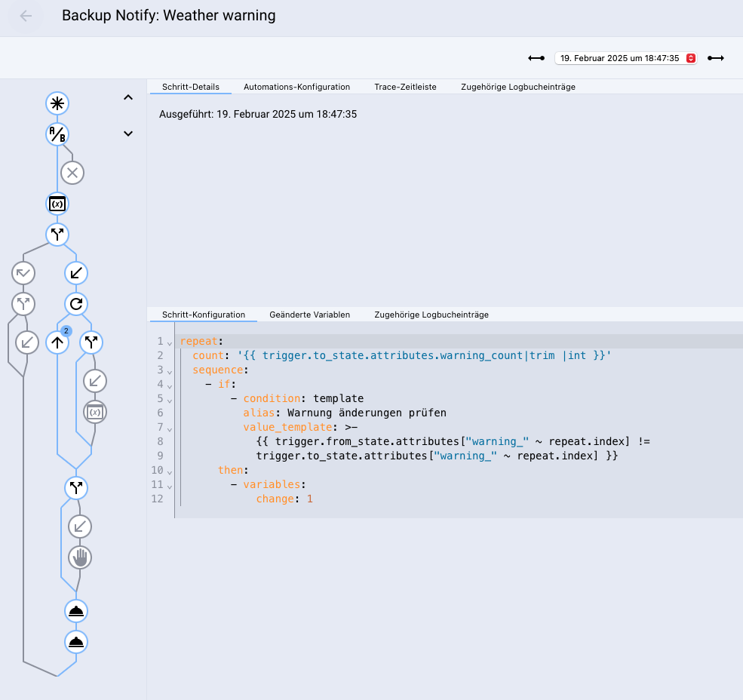
Task: Click the alias Warnung änderungen prüfen line
Action: [345, 413]
